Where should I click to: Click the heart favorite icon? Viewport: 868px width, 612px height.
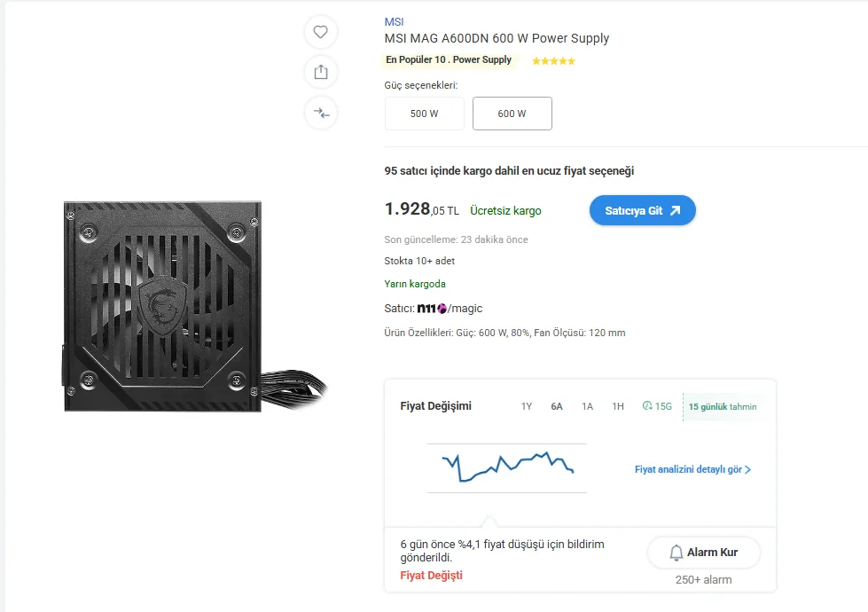pos(321,33)
